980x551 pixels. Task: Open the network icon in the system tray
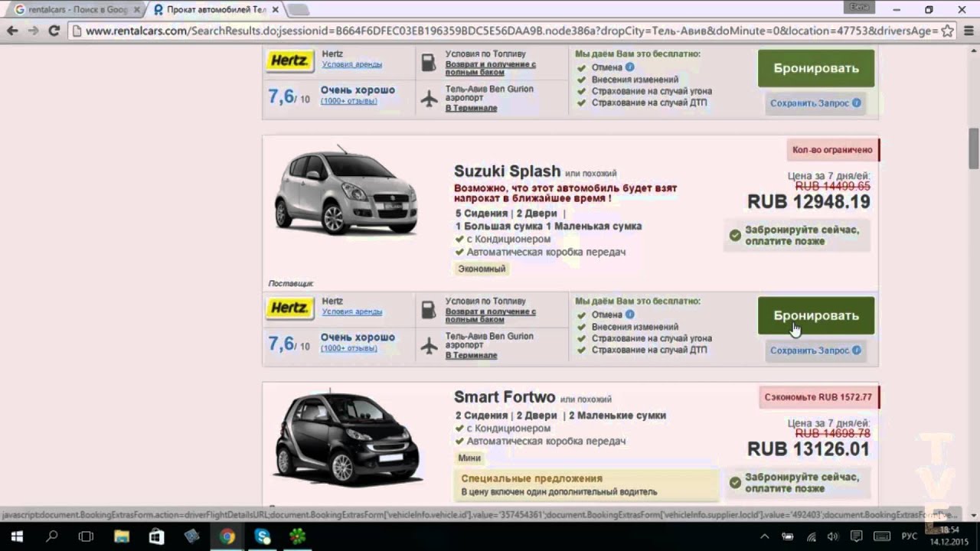coord(812,536)
